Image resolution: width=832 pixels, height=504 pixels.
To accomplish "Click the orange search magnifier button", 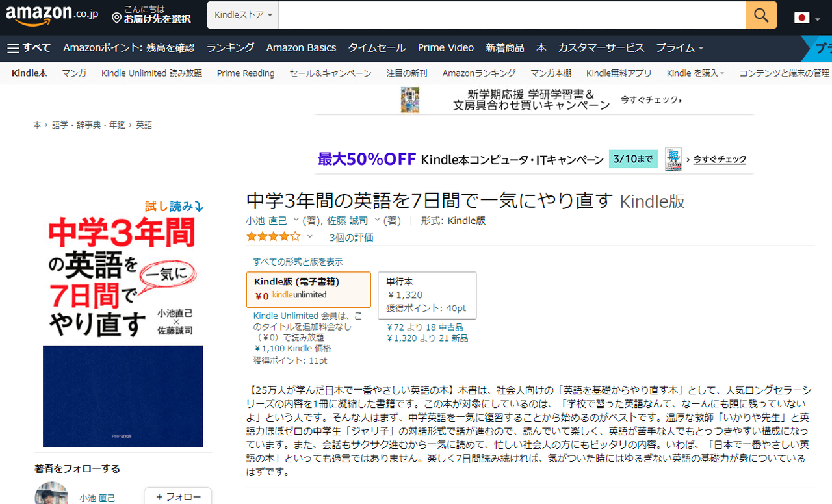I will coord(760,15).
